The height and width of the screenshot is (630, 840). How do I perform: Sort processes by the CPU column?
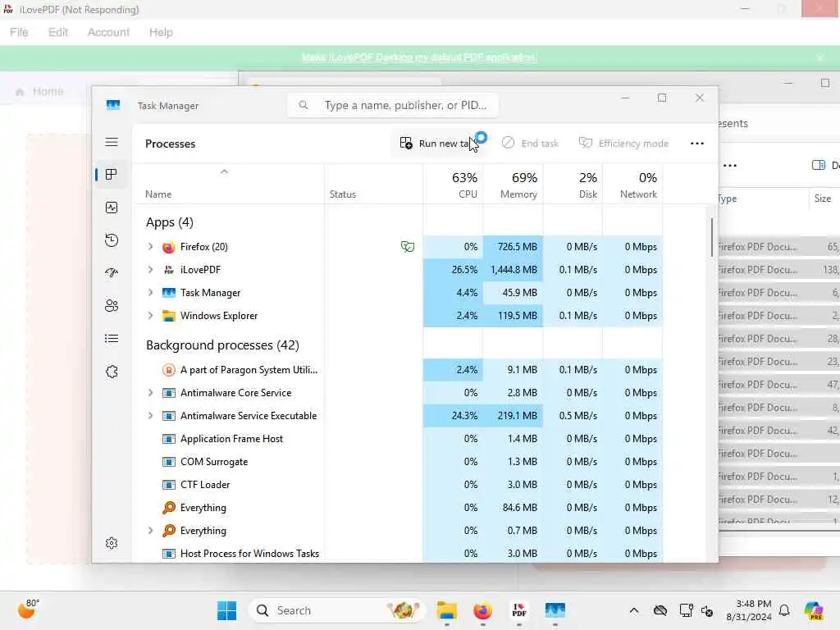point(453,185)
